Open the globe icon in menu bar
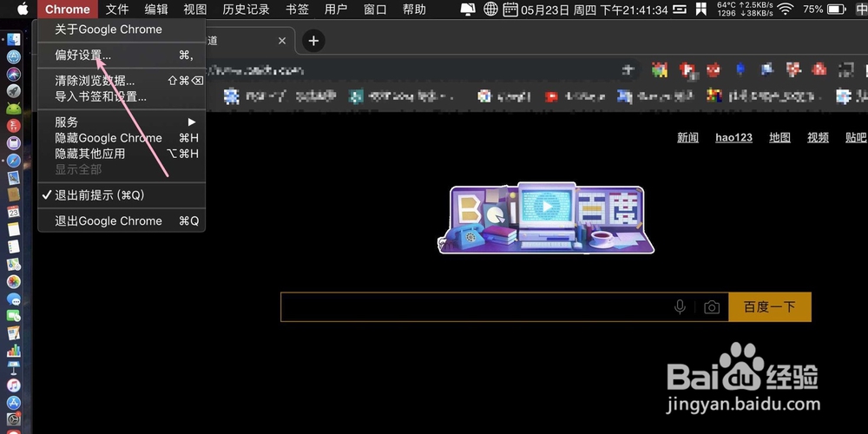The image size is (868, 434). coord(490,9)
